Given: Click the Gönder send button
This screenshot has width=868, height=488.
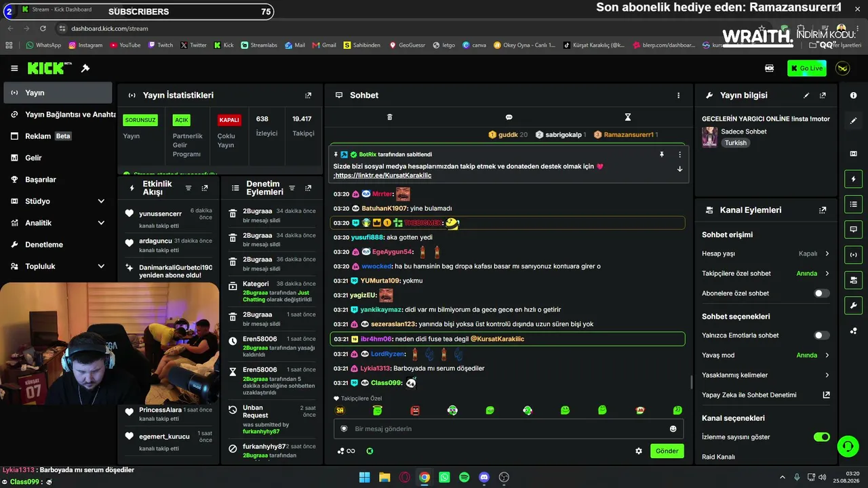Looking at the screenshot, I should click(667, 451).
